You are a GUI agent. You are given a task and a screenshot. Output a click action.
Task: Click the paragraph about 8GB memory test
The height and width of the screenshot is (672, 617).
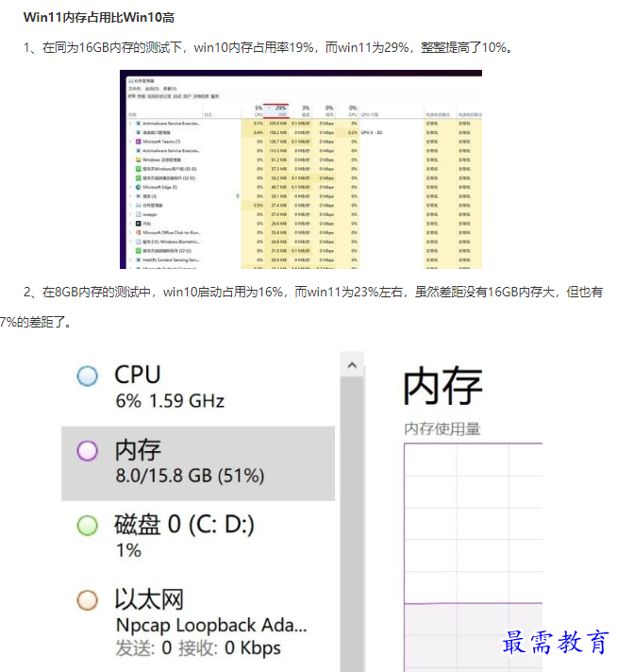tap(301, 307)
